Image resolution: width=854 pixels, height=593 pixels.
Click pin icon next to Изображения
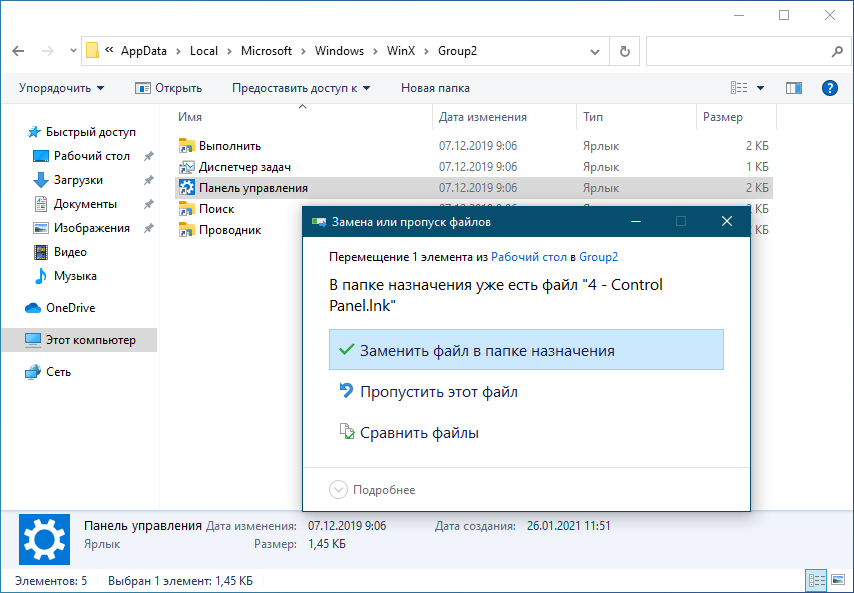[x=148, y=228]
